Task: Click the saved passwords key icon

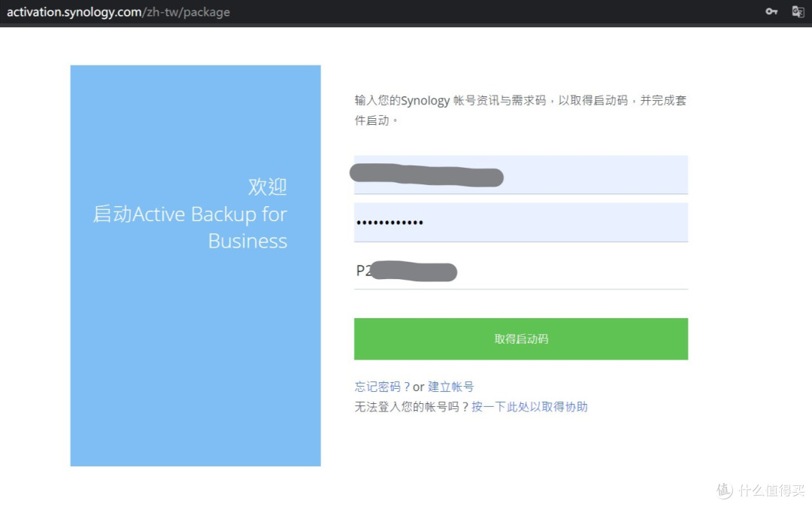Action: coord(771,11)
